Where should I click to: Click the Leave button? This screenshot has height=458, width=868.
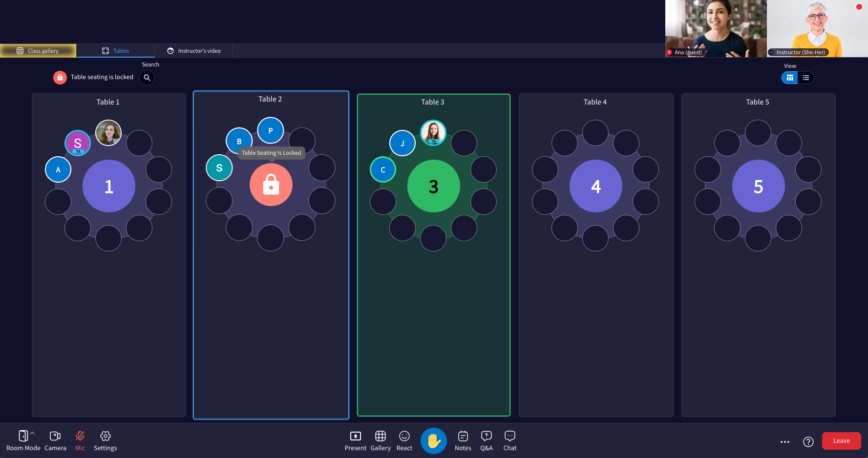coord(841,440)
